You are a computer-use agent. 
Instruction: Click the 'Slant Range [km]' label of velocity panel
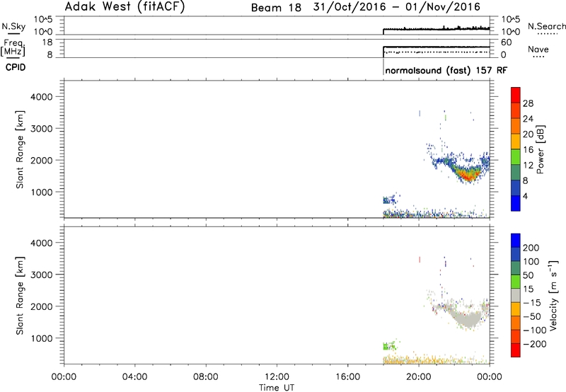point(20,296)
